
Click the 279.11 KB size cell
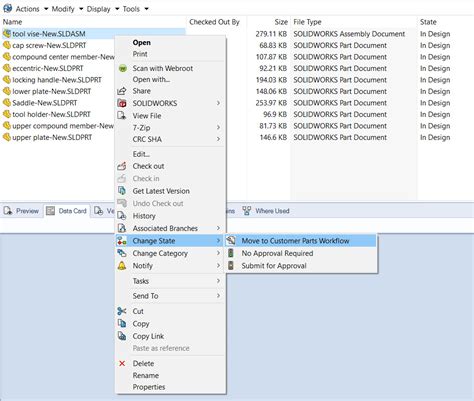point(271,34)
